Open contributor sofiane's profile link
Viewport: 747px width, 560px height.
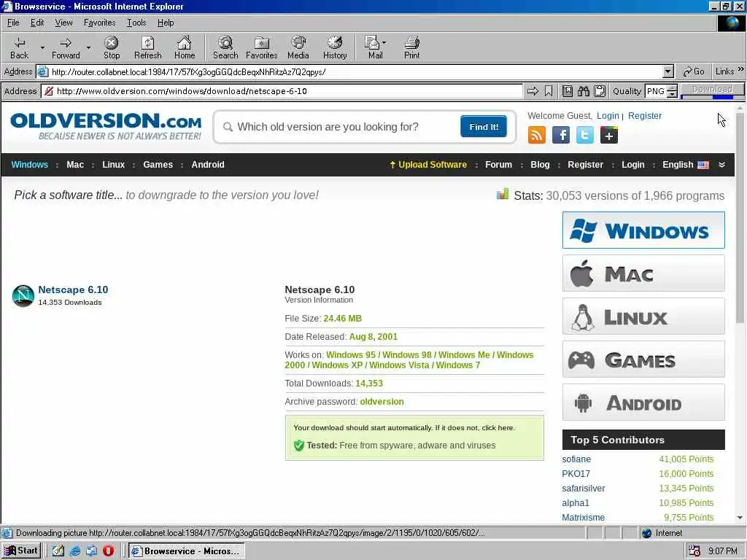click(576, 459)
